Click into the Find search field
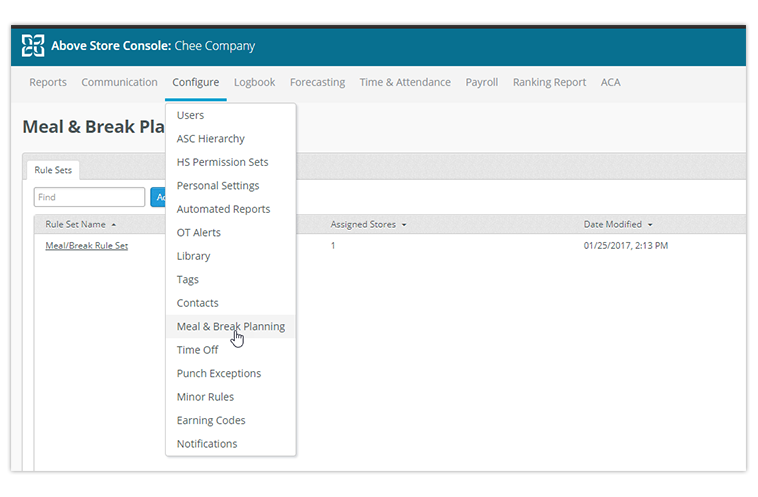The width and height of the screenshot is (758, 497). [89, 198]
